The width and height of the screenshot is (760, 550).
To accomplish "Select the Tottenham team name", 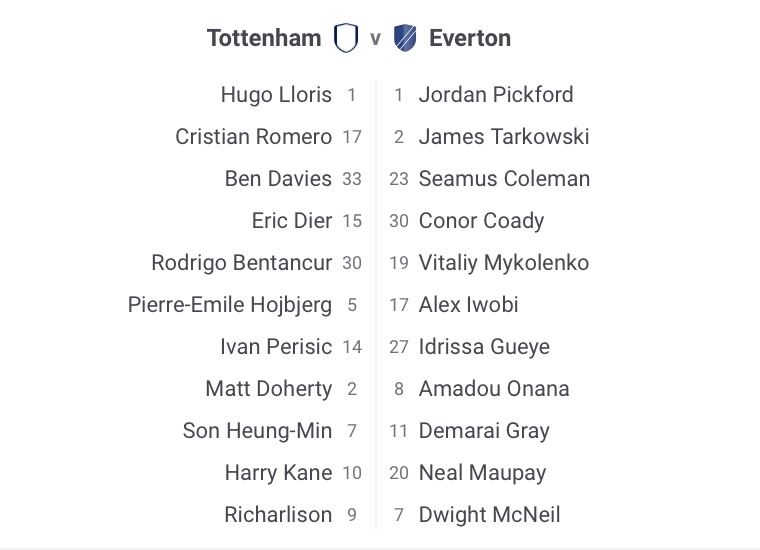I will pyautogui.click(x=264, y=39).
